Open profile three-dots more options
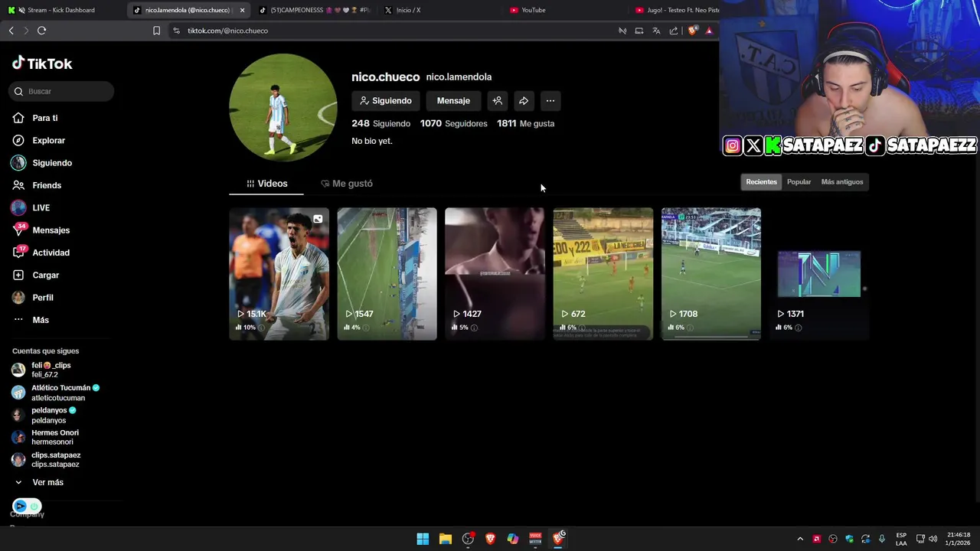Screen dimensions: 980x551 pyautogui.click(x=550, y=100)
